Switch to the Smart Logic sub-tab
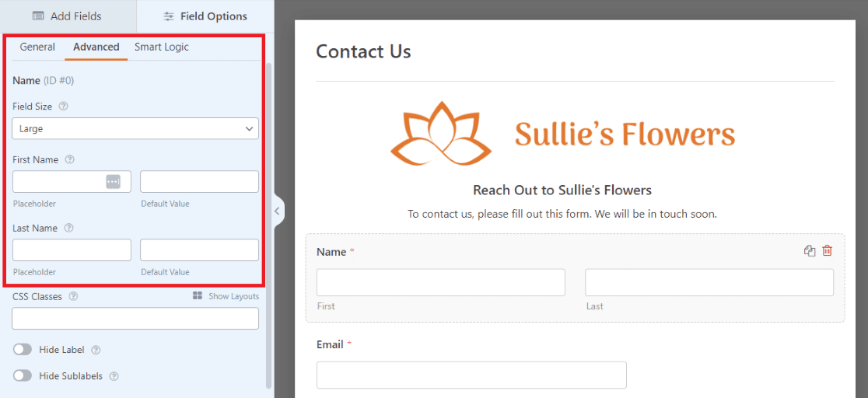Viewport: 868px width, 398px height. 162,47
